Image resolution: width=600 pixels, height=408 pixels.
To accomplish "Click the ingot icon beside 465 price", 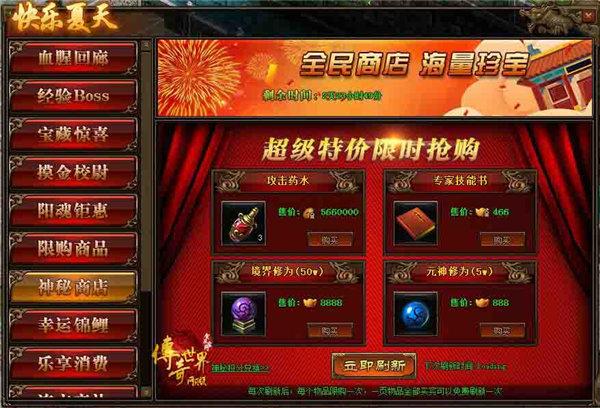I will 482,212.
